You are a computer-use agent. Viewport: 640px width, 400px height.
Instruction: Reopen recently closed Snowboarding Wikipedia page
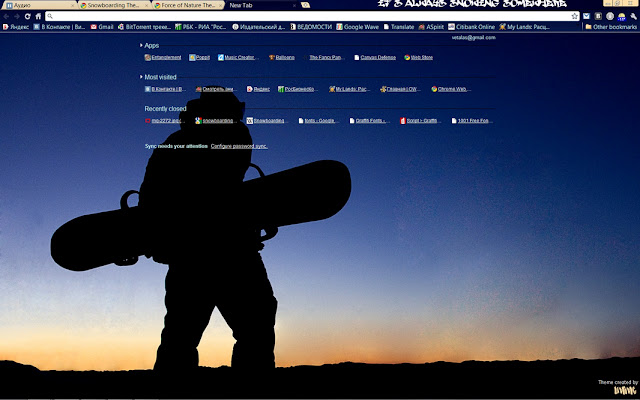[x=268, y=121]
